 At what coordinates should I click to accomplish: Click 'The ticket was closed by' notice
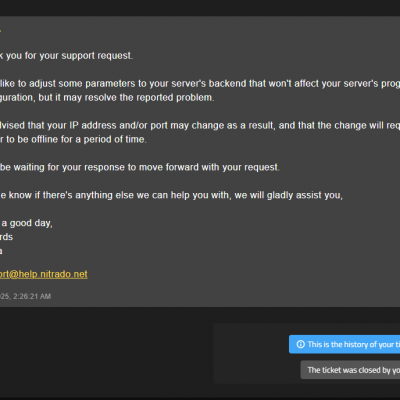(350, 370)
